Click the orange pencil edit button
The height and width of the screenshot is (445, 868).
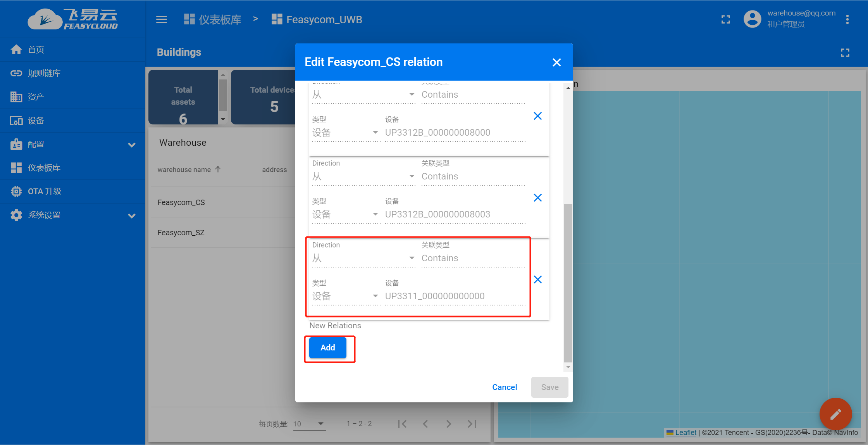tap(835, 414)
